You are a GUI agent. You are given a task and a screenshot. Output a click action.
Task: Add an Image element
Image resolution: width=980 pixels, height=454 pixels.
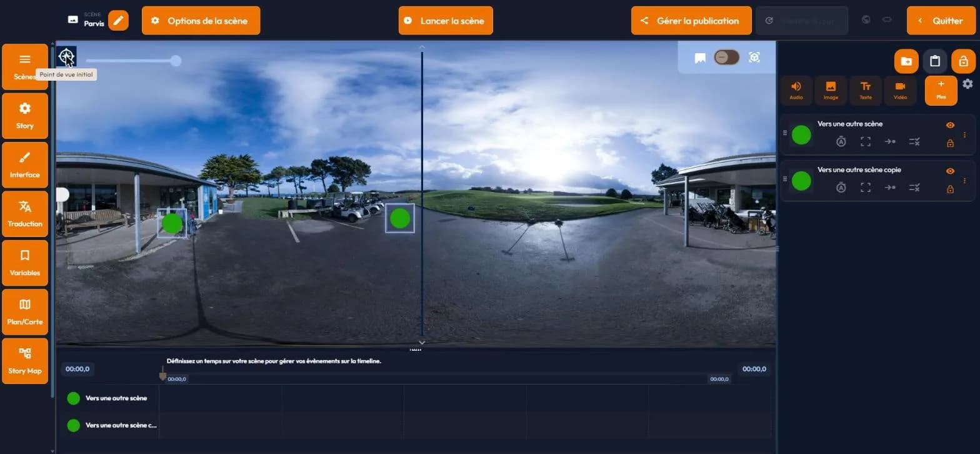click(x=831, y=91)
